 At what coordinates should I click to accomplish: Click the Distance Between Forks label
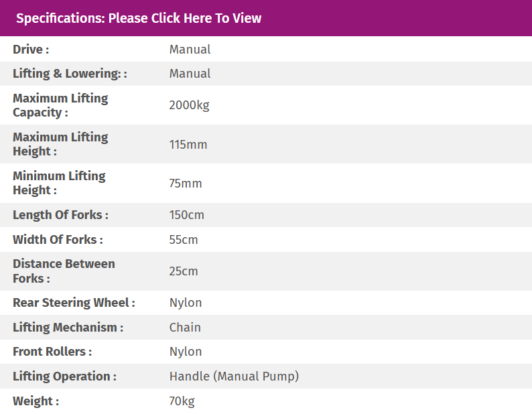coord(64,271)
